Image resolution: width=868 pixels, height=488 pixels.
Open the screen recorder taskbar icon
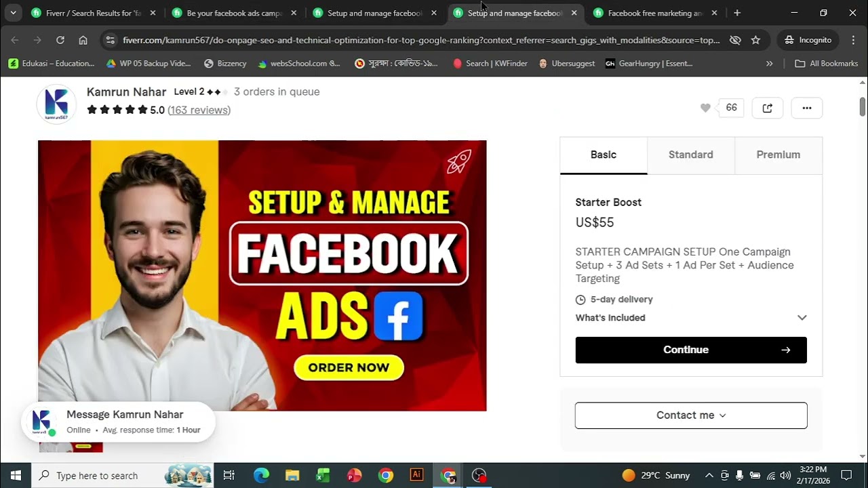479,475
